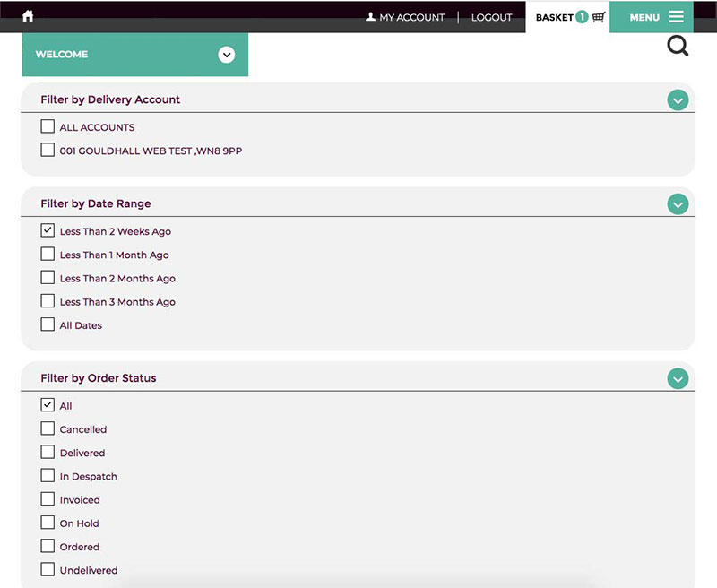Open the hamburger MENU button
The image size is (717, 588).
click(656, 17)
